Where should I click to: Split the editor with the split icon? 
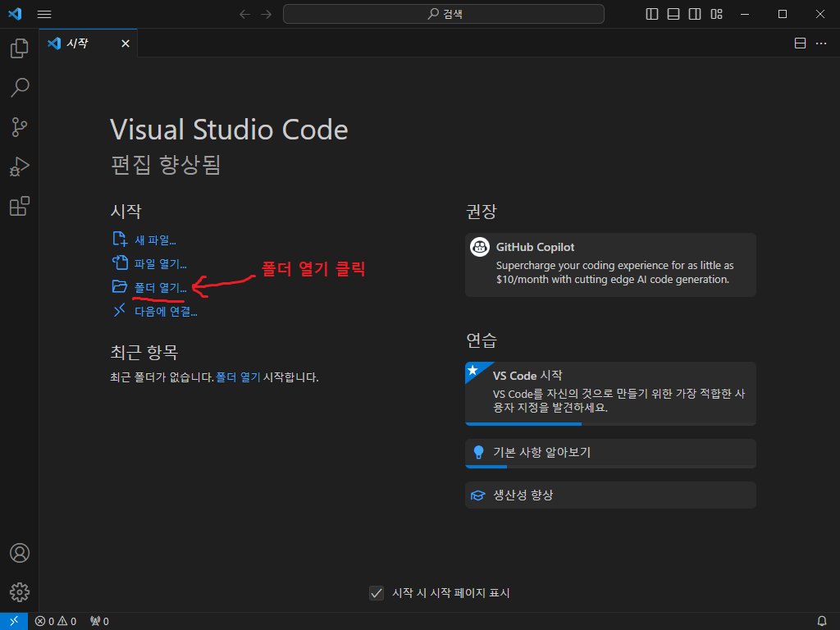coord(800,43)
